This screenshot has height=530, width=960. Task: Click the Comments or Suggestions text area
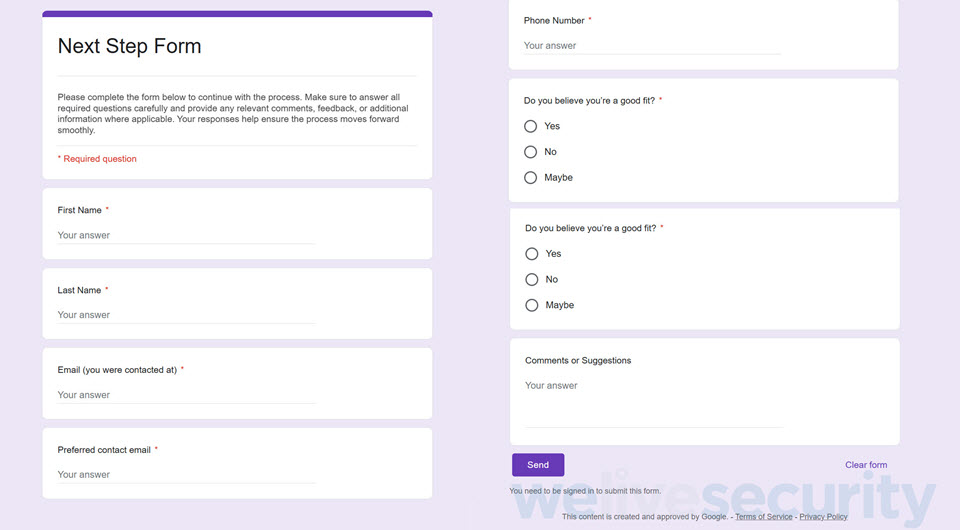pos(654,403)
